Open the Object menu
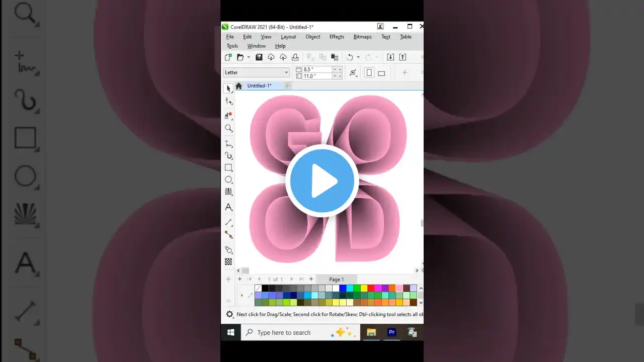Viewport: 644px width, 362px height. coord(312,37)
